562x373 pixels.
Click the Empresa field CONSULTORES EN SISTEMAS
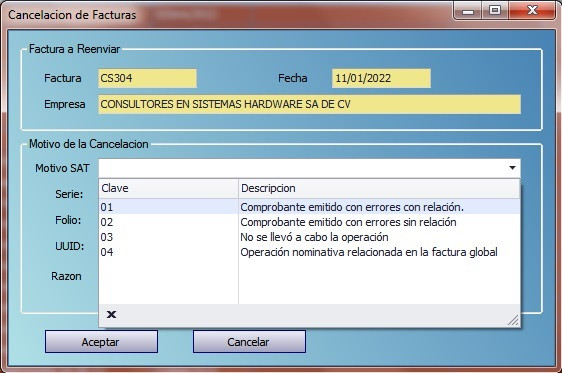point(309,104)
